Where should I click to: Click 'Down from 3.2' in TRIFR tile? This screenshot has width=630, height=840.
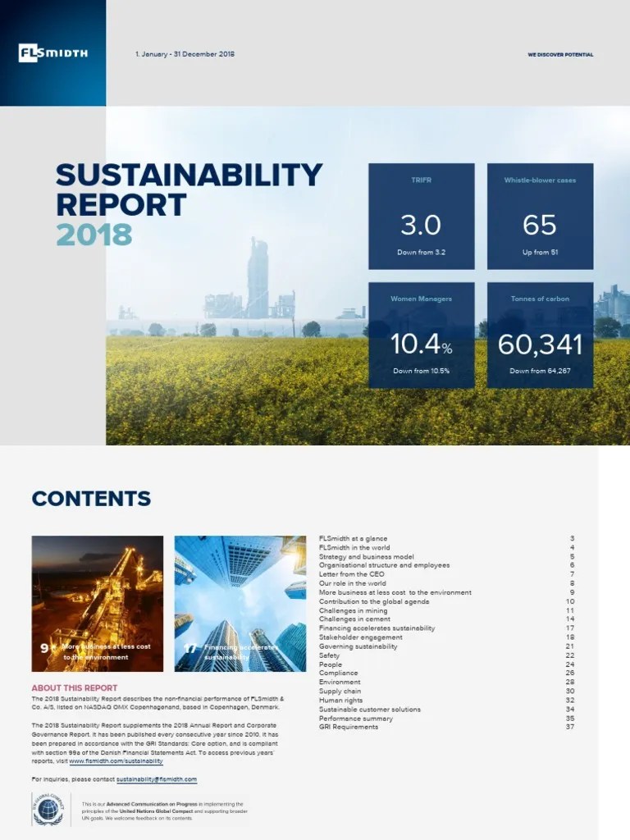pyautogui.click(x=421, y=253)
